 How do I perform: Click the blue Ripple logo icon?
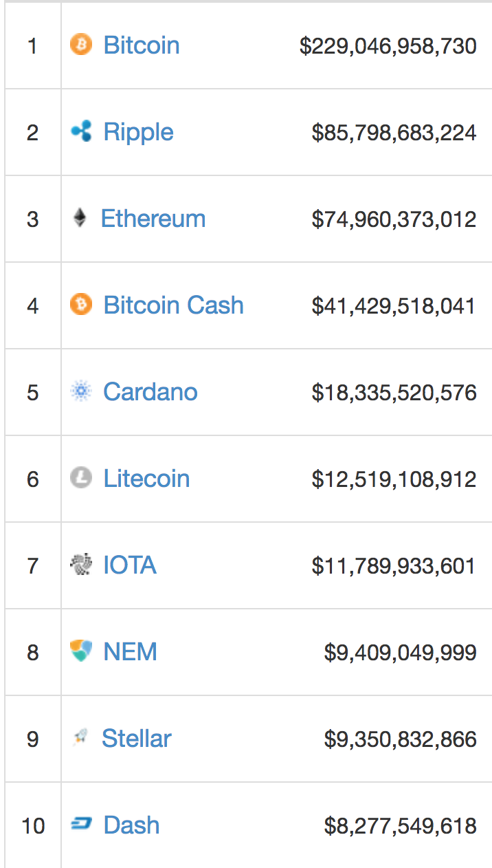(81, 131)
